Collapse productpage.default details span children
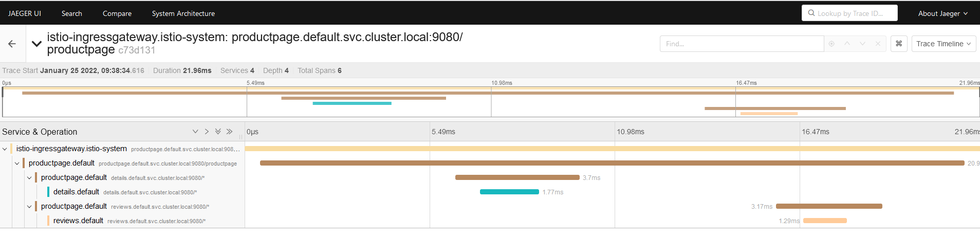Screen dimensions: 980x236 pyautogui.click(x=29, y=178)
